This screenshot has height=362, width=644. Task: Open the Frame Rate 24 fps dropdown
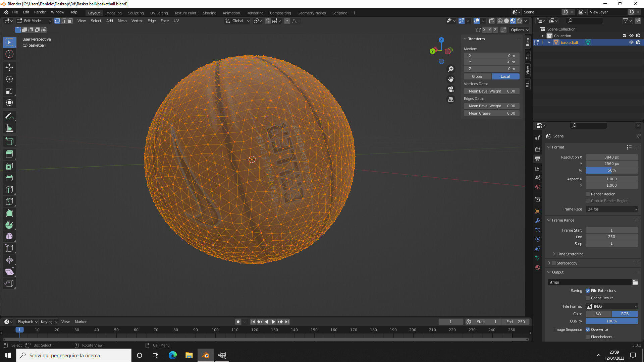pos(612,209)
